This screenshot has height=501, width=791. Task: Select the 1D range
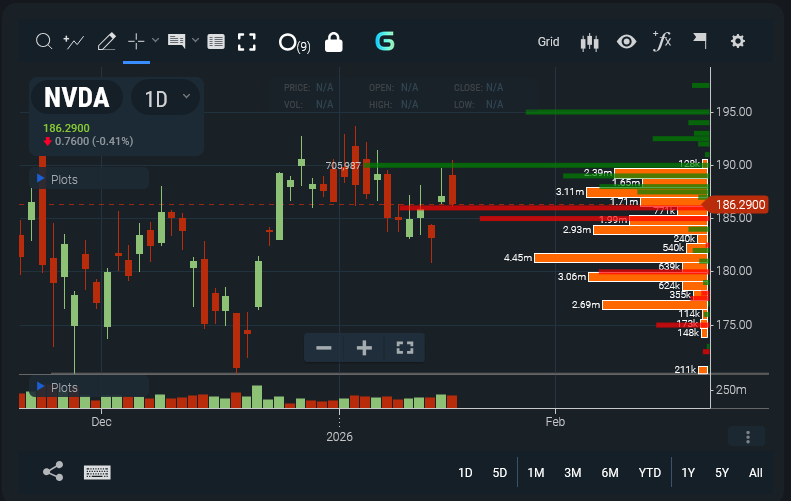click(x=465, y=473)
